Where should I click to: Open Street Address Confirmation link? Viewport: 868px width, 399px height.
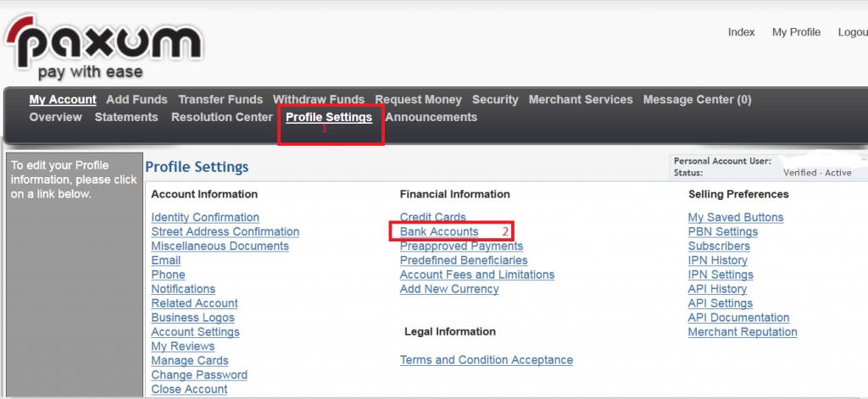click(x=225, y=231)
